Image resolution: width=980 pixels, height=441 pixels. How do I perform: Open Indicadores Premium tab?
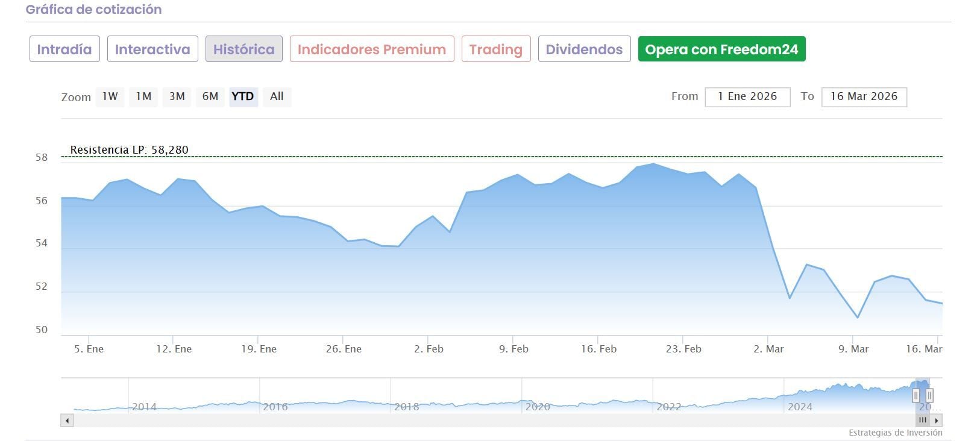[372, 49]
